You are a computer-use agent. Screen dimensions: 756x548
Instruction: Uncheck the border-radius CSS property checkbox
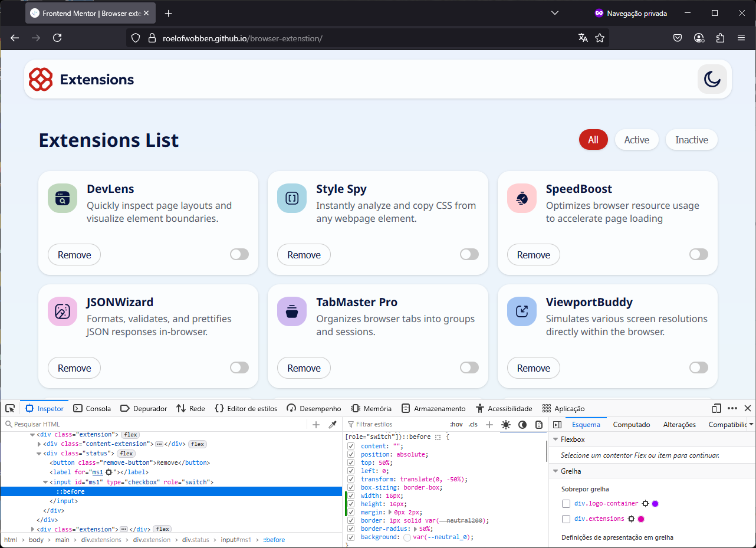click(x=351, y=529)
